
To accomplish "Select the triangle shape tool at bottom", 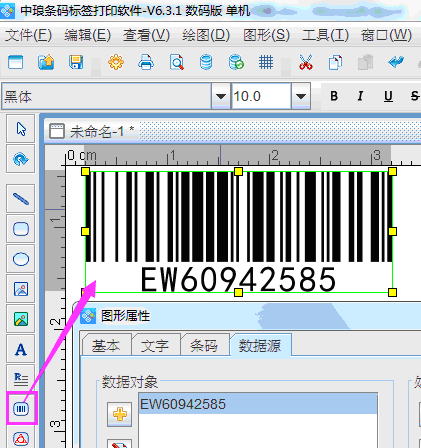I will pos(21,438).
